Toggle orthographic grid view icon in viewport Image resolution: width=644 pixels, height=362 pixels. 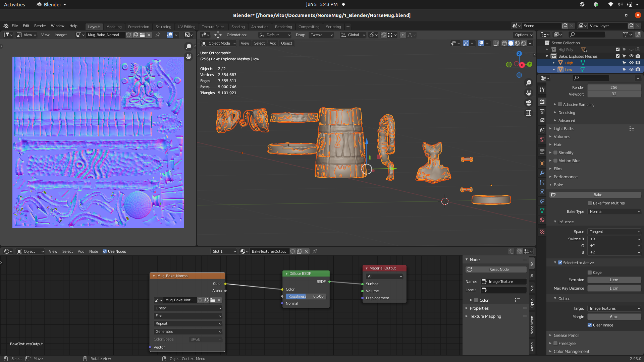[529, 113]
